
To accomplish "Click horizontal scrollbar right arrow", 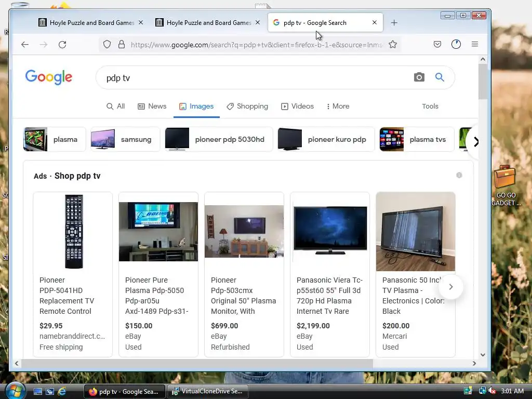I will point(474,363).
